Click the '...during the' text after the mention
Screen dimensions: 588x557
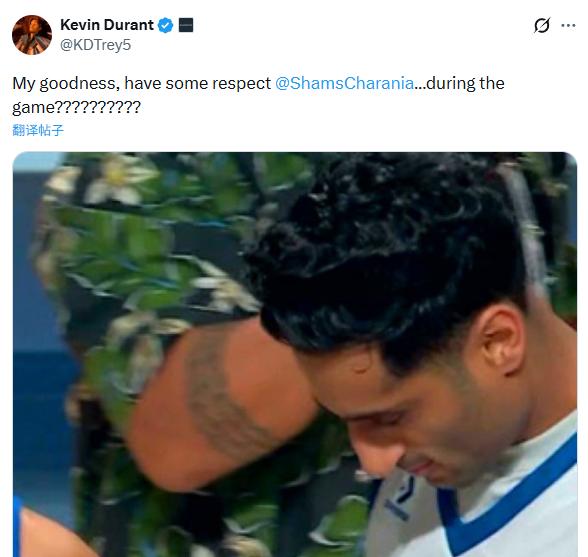click(459, 83)
